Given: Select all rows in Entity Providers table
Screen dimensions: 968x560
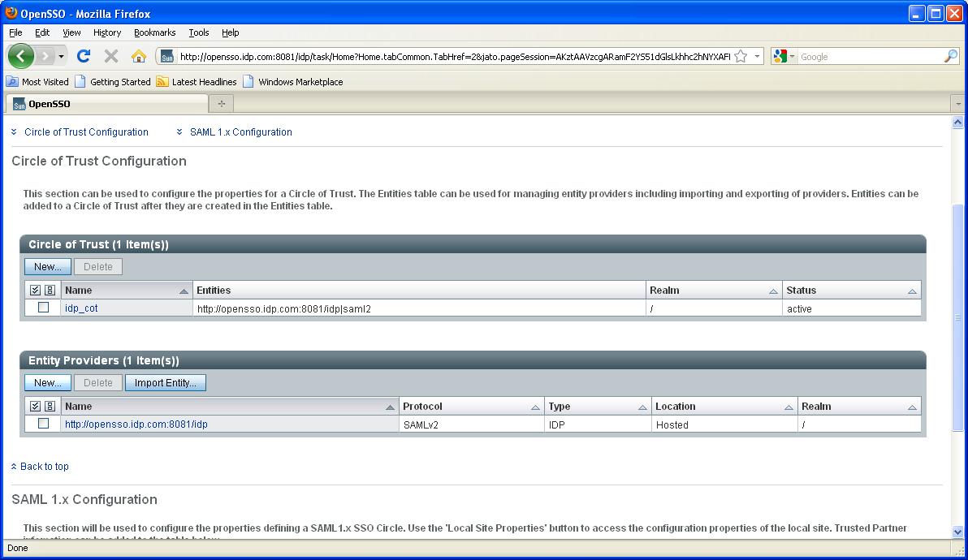Looking at the screenshot, I should click(x=35, y=406).
